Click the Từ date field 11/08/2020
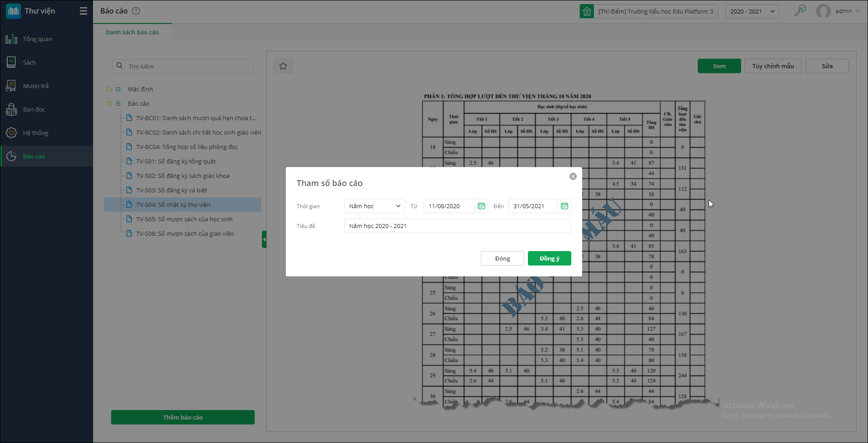Screen dimensions: 868x443 pyautogui.click(x=449, y=206)
